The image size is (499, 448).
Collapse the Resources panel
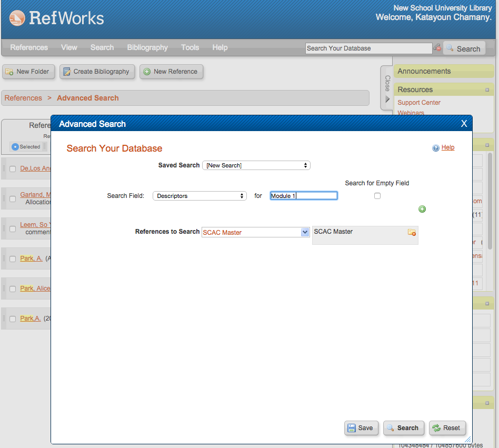pyautogui.click(x=487, y=89)
